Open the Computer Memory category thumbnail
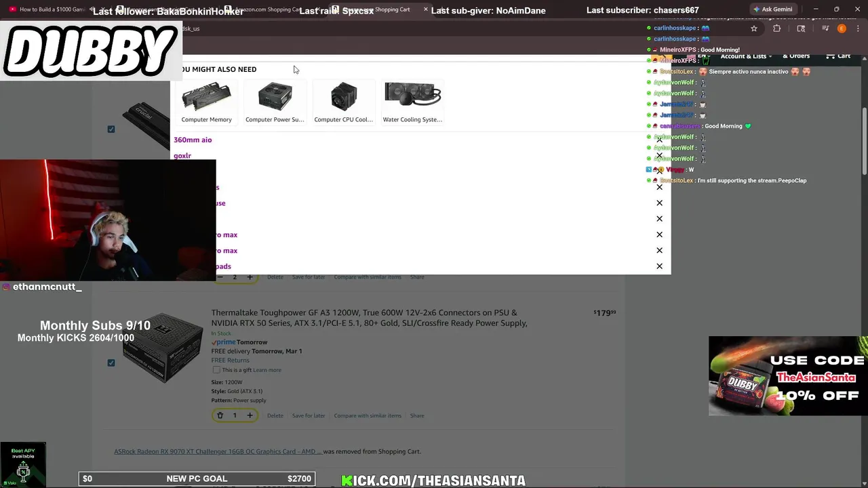Viewport: 868px width, 488px height. click(x=206, y=102)
